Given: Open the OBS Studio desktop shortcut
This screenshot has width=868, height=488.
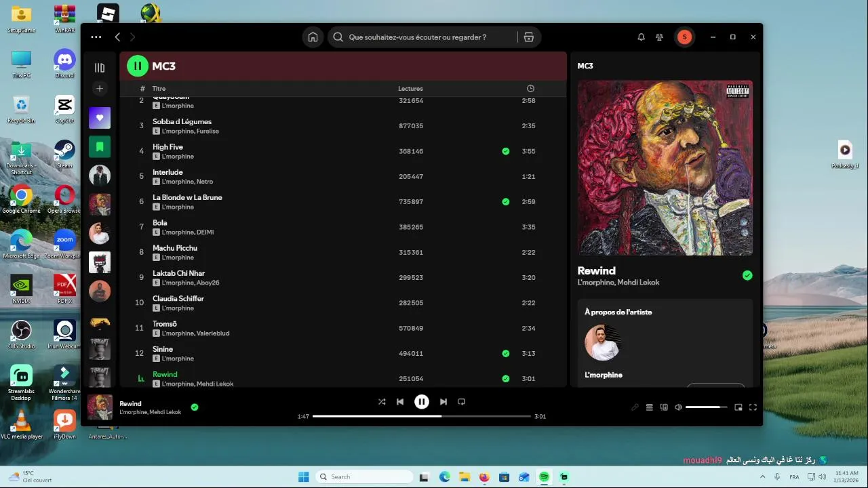Looking at the screenshot, I should [22, 335].
